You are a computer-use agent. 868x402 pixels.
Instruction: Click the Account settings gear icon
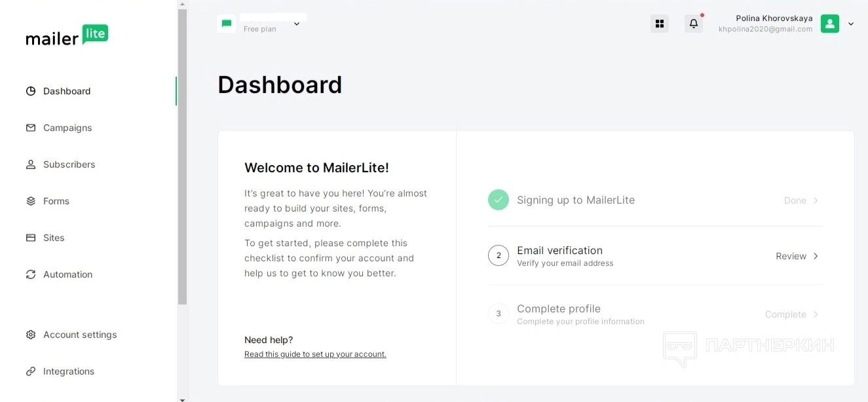pyautogui.click(x=31, y=335)
